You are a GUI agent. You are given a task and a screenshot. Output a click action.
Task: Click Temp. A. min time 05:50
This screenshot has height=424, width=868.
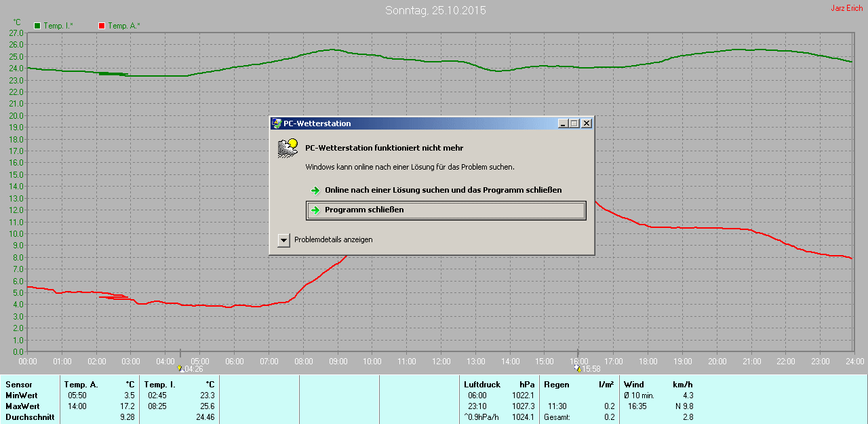click(x=77, y=396)
